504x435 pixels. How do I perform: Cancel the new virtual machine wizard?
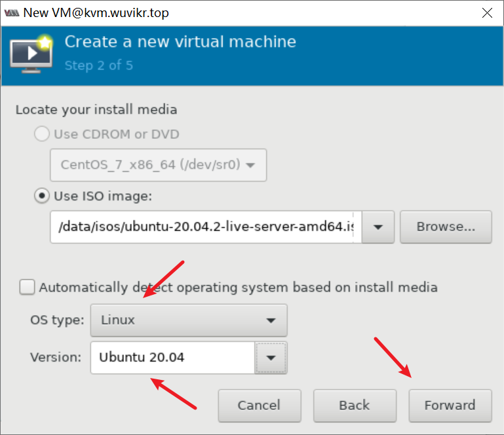coord(260,406)
